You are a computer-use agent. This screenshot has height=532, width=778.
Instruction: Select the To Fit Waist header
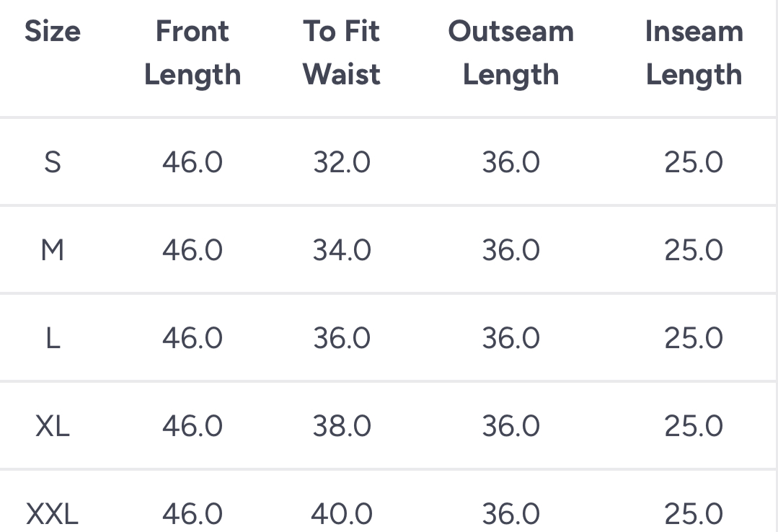(x=342, y=53)
